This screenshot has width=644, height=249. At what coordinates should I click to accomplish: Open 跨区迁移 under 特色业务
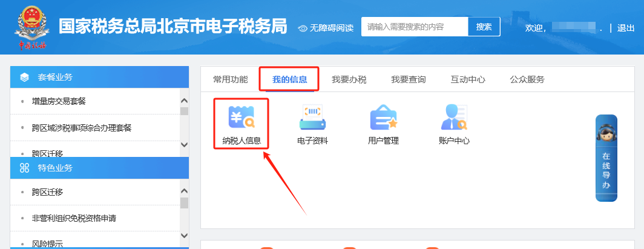pos(47,192)
